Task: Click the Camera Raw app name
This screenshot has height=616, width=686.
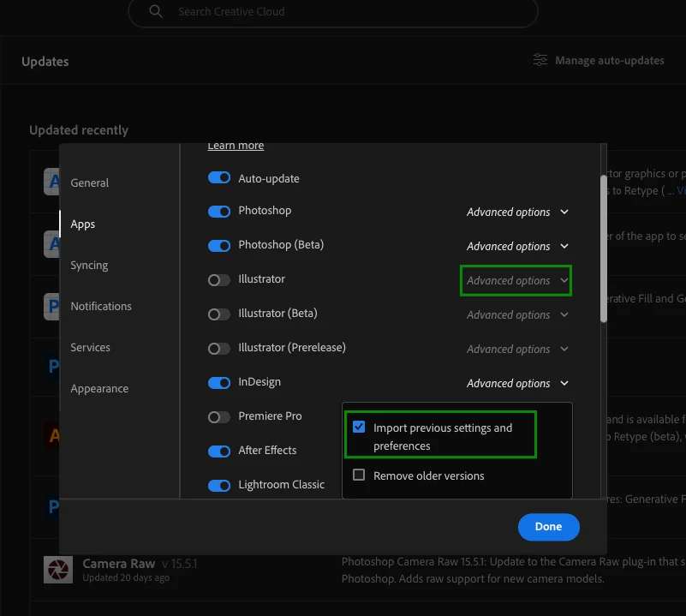Action: [x=119, y=564]
